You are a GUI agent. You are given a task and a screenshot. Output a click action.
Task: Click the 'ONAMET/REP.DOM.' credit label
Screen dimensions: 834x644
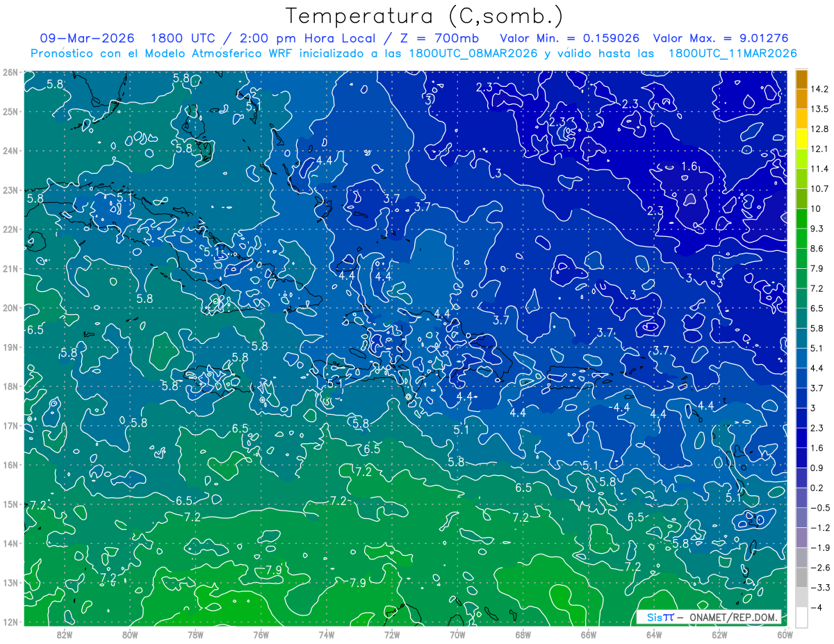(x=733, y=618)
